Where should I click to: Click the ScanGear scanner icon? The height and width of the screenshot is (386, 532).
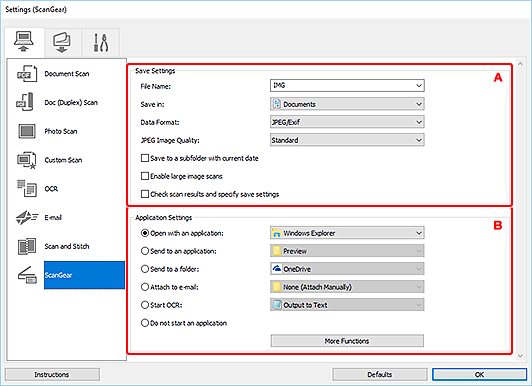coord(27,275)
